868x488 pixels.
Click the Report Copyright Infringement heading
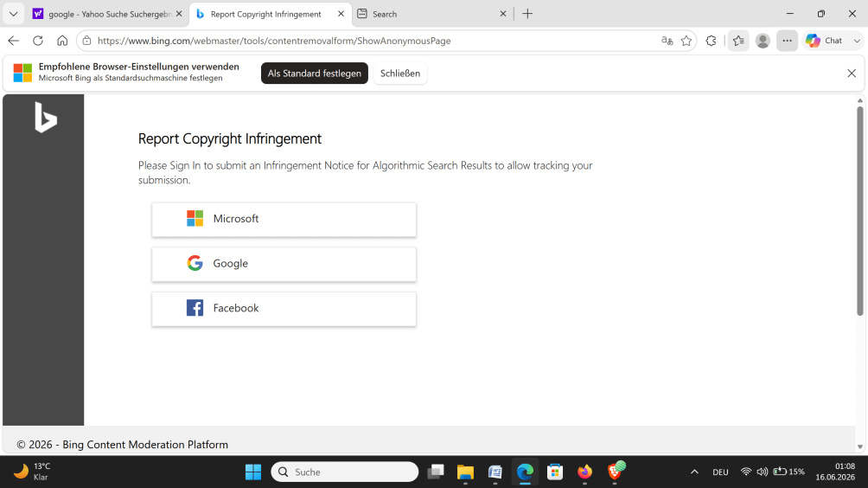click(230, 138)
